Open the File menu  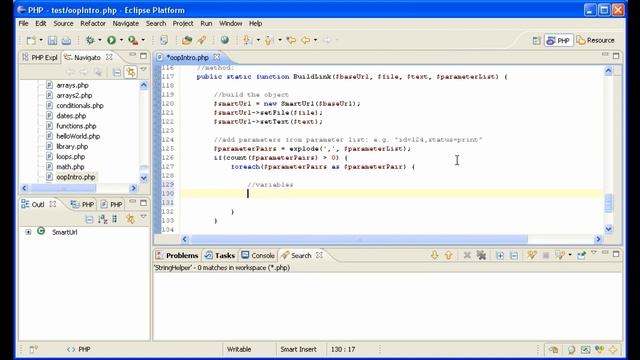click(23, 23)
